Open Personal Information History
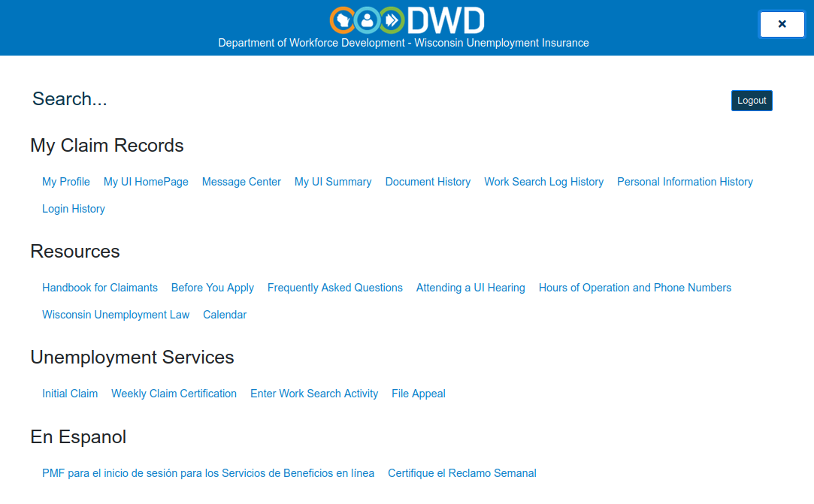This screenshot has height=504, width=814. pos(685,182)
